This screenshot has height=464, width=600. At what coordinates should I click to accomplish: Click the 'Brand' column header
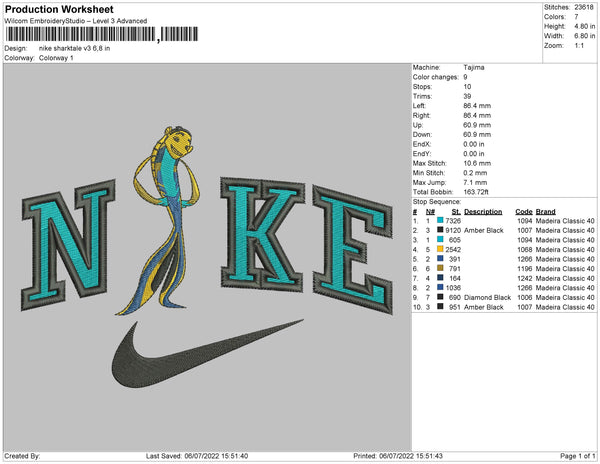pyautogui.click(x=546, y=212)
